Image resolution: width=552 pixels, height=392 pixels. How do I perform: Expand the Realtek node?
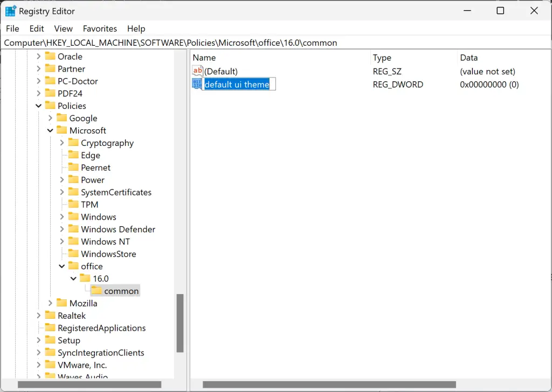click(38, 315)
